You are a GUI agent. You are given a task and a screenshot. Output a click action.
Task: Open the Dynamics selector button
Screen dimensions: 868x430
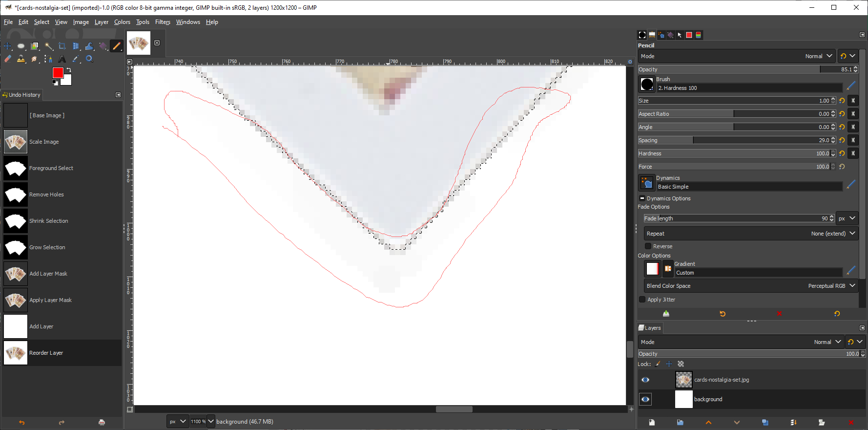click(x=647, y=183)
